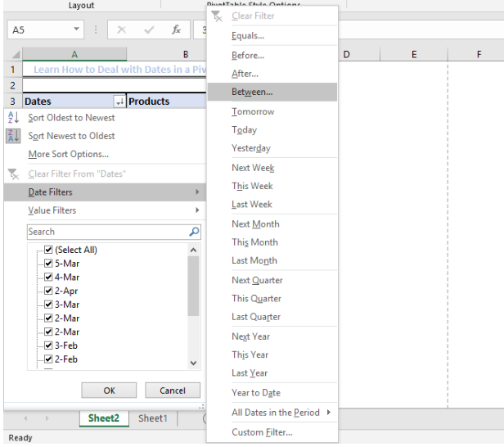Click the Select All corner triangle

(16, 55)
